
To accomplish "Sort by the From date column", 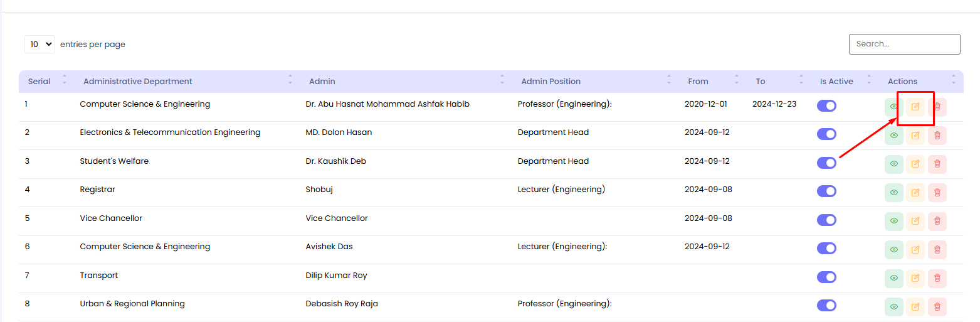I will 698,81.
